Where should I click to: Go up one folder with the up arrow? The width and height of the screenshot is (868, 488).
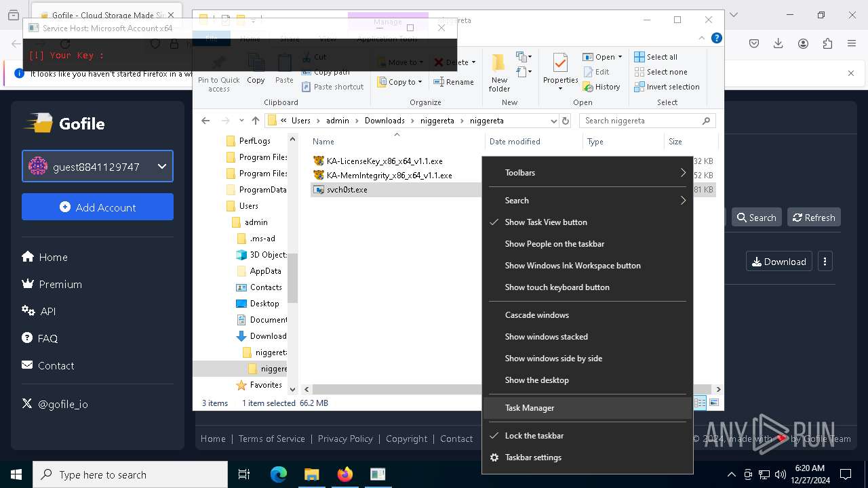tap(256, 121)
